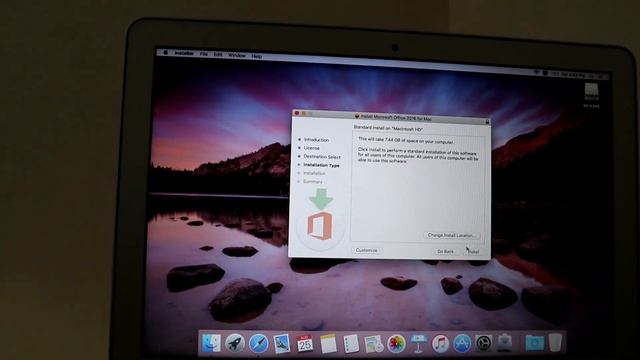Select the Destination Select step

pyautogui.click(x=322, y=157)
